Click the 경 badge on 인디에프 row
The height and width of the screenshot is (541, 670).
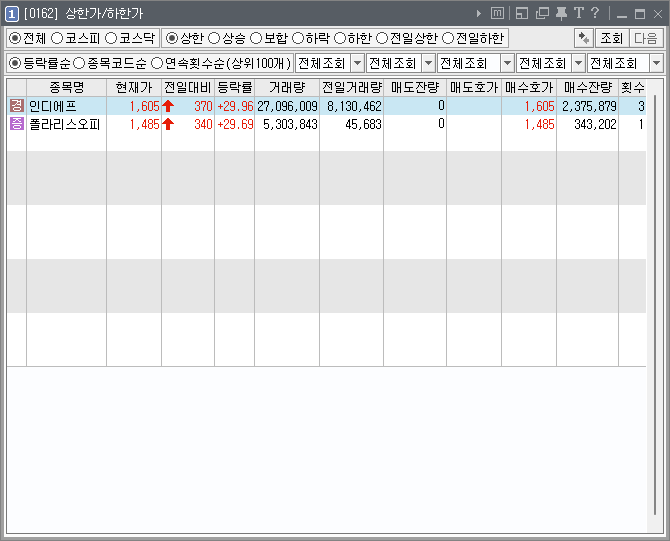pos(17,106)
